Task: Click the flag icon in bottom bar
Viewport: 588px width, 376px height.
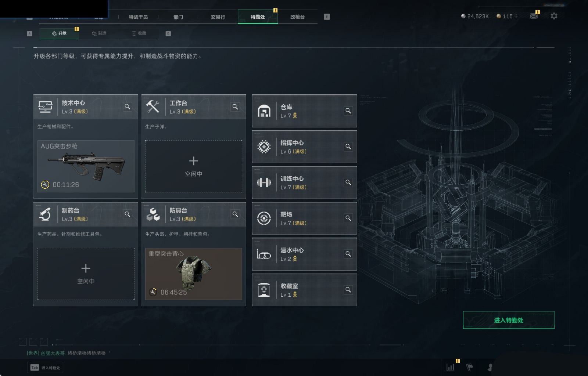Action: click(x=470, y=367)
